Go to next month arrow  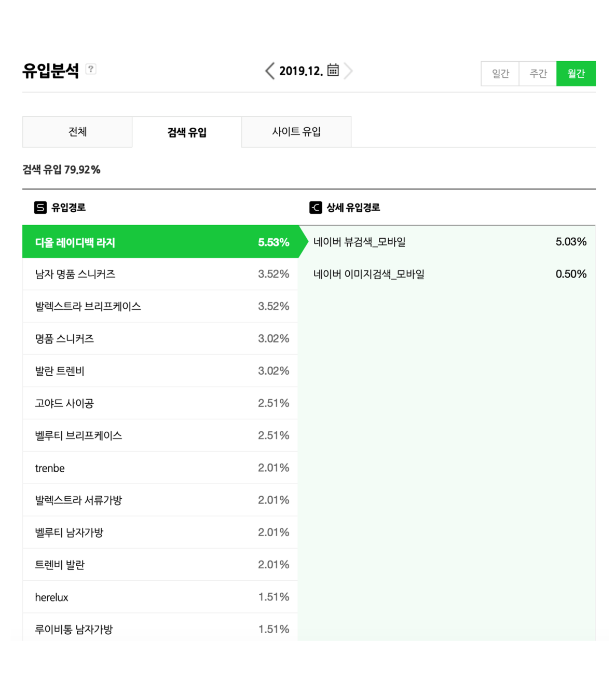348,71
